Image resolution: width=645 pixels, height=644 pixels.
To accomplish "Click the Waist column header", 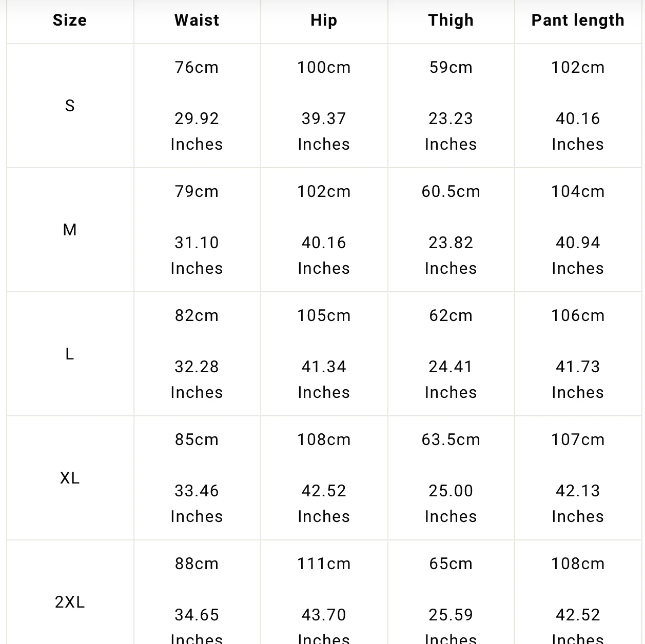I will tap(197, 21).
